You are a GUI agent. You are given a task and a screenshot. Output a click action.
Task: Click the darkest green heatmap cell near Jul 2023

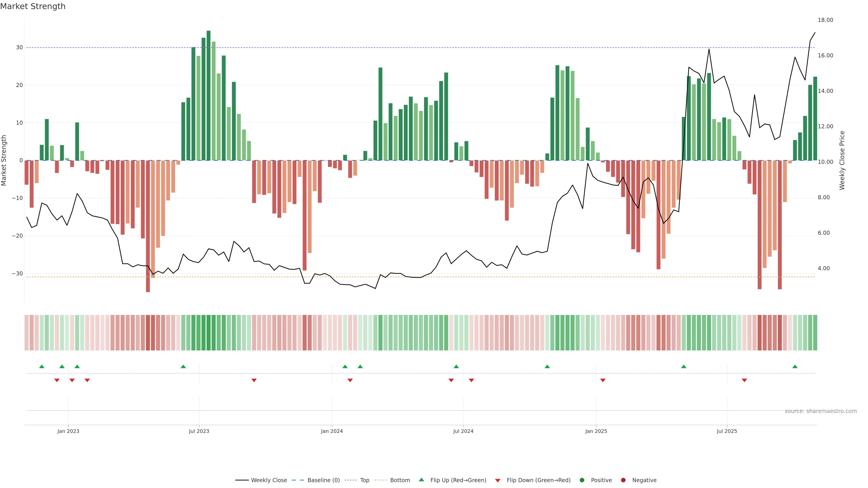(209, 333)
